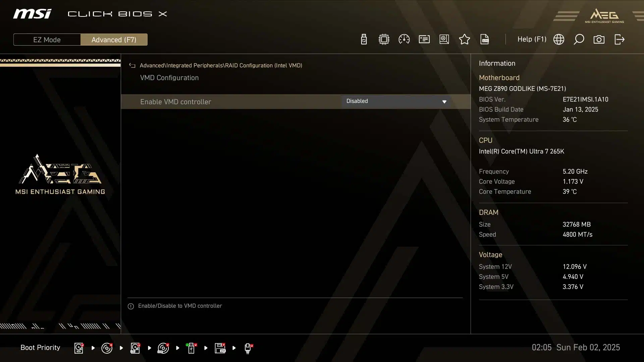Select the network cable boot priority icon
Image resolution: width=644 pixels, height=362 pixels.
(x=249, y=348)
